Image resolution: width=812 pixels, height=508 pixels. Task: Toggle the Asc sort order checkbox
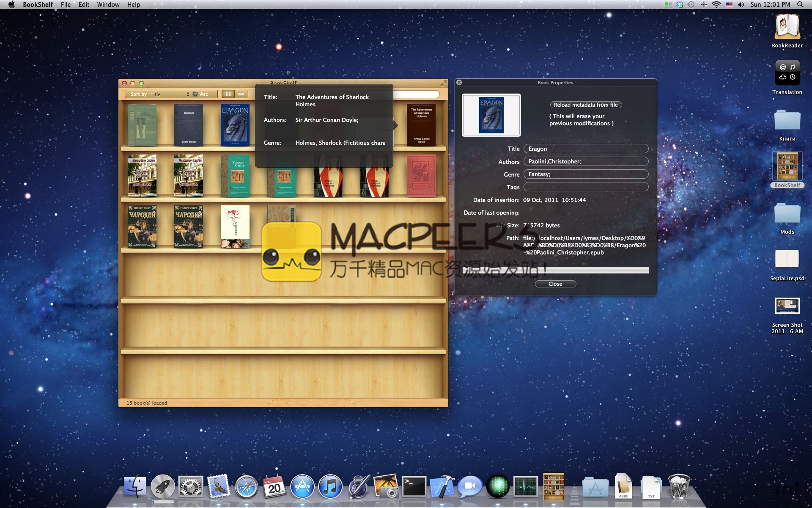click(195, 94)
